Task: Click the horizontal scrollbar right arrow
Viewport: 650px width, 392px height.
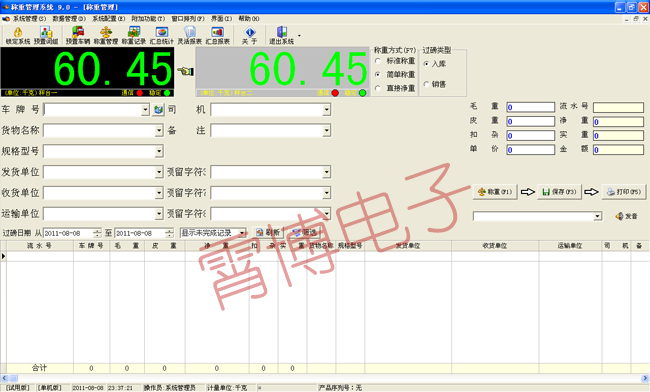Action: click(645, 378)
